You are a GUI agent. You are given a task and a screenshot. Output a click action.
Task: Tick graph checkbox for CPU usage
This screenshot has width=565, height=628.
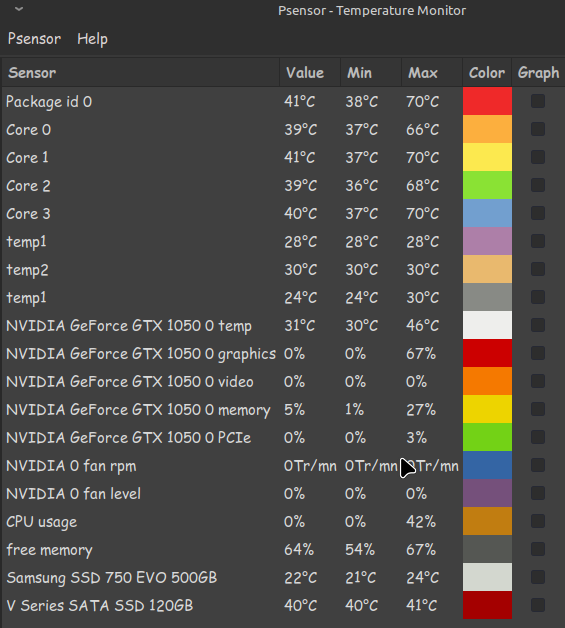(x=538, y=521)
